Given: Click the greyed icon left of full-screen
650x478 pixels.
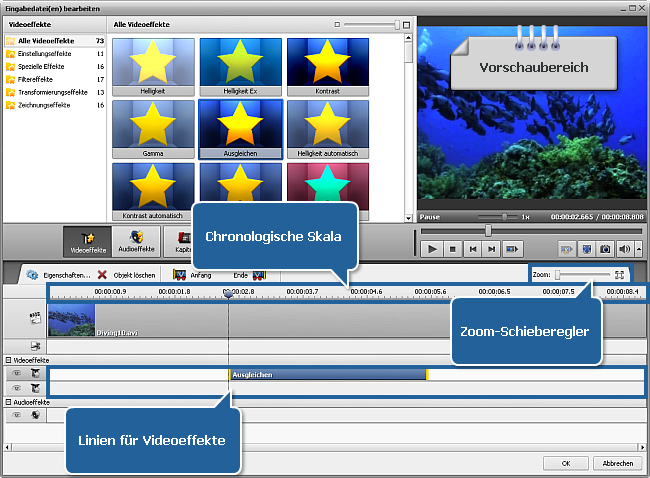Looking at the screenshot, I should tap(567, 249).
